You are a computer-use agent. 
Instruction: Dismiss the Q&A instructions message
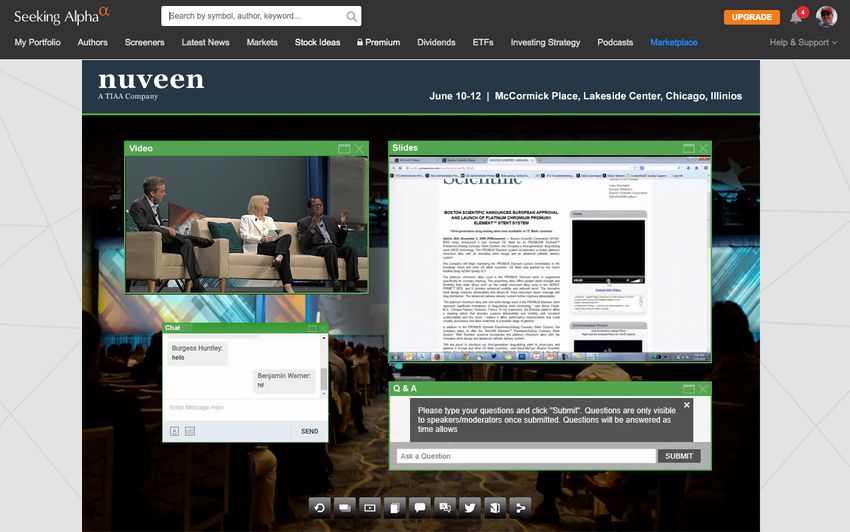click(x=686, y=405)
